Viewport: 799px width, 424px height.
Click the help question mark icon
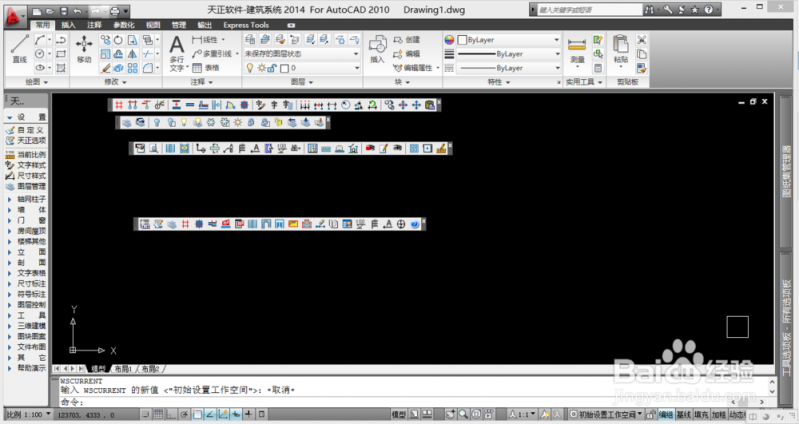709,10
